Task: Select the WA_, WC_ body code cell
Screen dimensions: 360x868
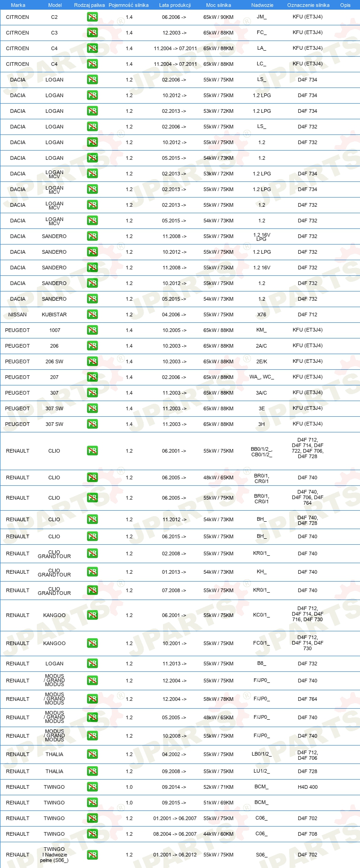Action: tap(261, 377)
